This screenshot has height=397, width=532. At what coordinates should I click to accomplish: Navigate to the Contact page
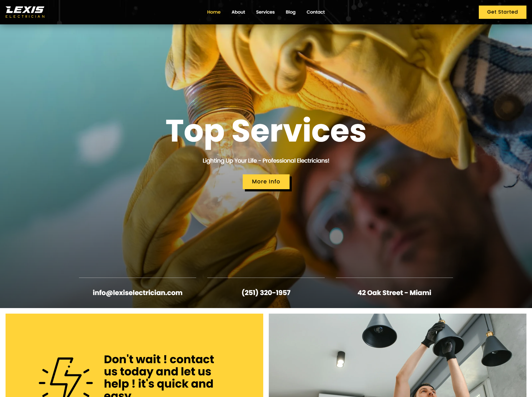coord(316,12)
